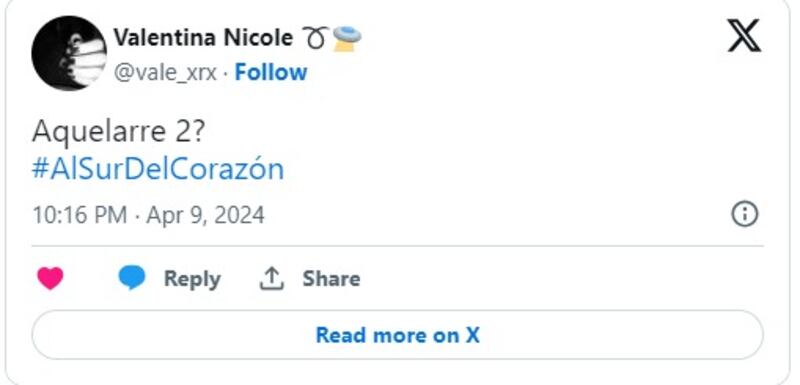Click the Taurus symbol beside the name
Viewport: 800px width, 385px height.
click(x=315, y=38)
